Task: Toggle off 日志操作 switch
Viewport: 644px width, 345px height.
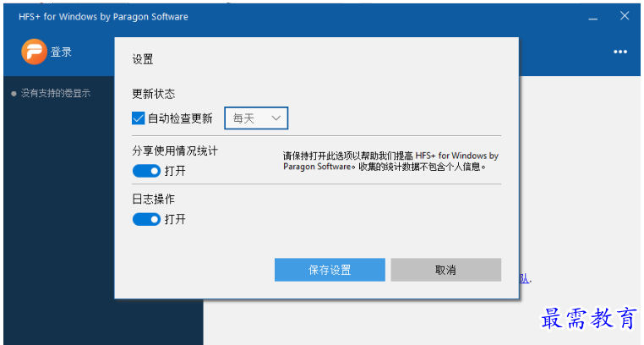Action: [146, 219]
